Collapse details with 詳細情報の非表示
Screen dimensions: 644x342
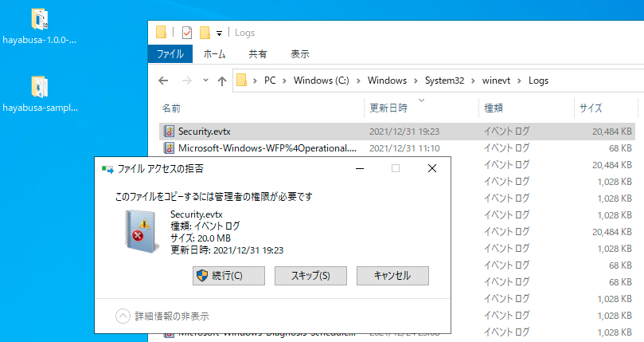click(x=162, y=316)
